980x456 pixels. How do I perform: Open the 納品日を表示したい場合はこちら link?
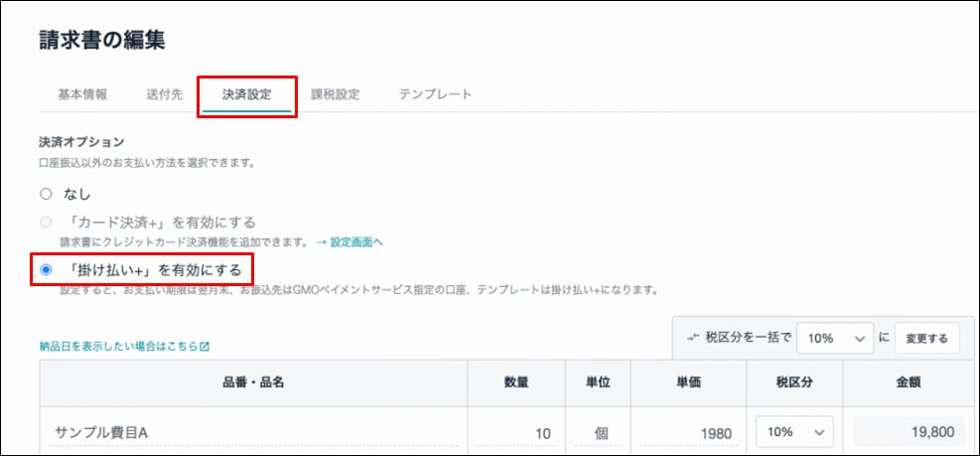118,347
